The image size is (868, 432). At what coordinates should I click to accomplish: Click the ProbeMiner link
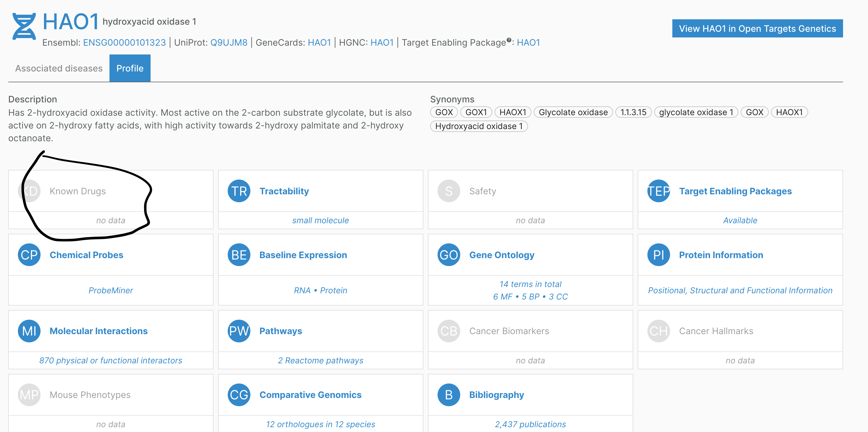pos(111,290)
